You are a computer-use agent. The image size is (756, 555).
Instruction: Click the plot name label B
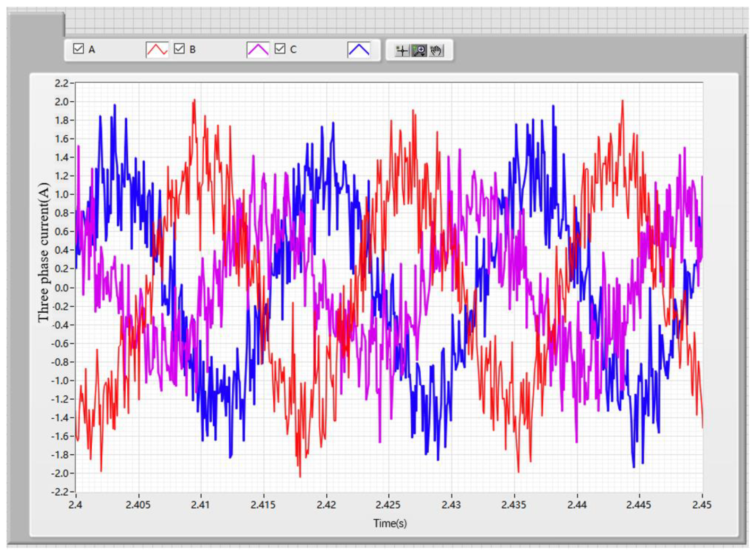tap(193, 50)
